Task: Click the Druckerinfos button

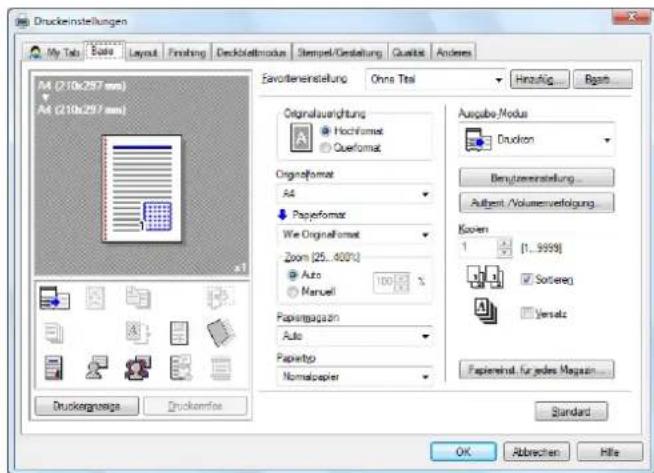Action: pos(195,406)
